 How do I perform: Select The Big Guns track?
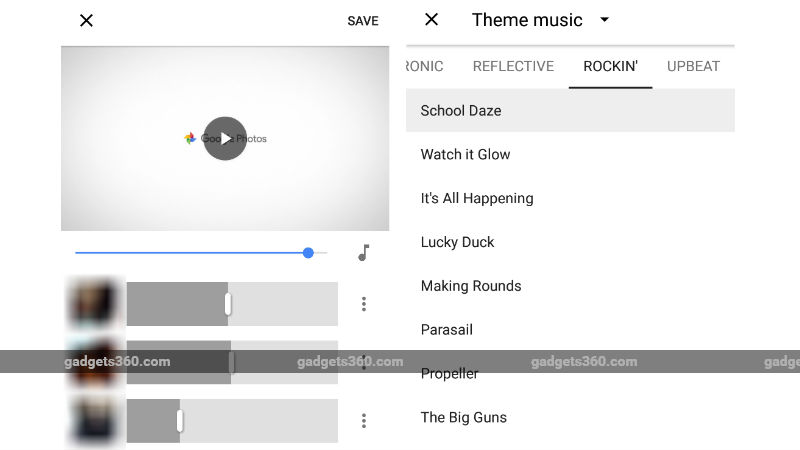pyautogui.click(x=463, y=417)
